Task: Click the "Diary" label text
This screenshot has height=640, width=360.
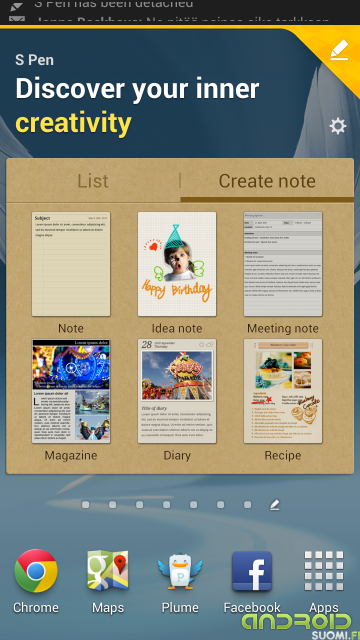Action: 177,456
